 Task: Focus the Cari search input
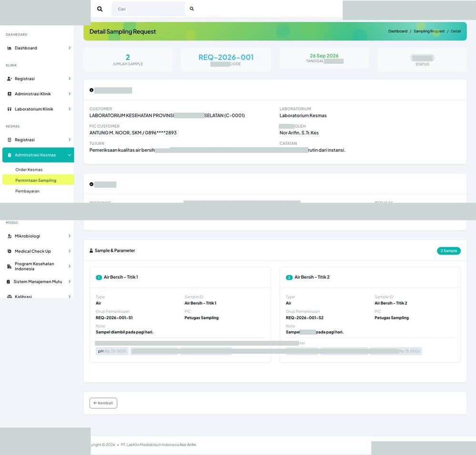[149, 9]
